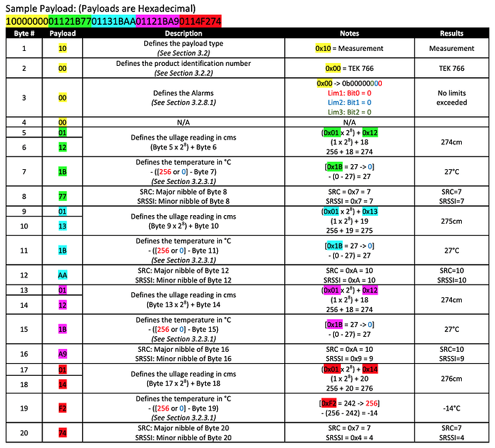Click the '-14°C' result cell
The height and width of the screenshot is (448, 495).
pos(451,408)
